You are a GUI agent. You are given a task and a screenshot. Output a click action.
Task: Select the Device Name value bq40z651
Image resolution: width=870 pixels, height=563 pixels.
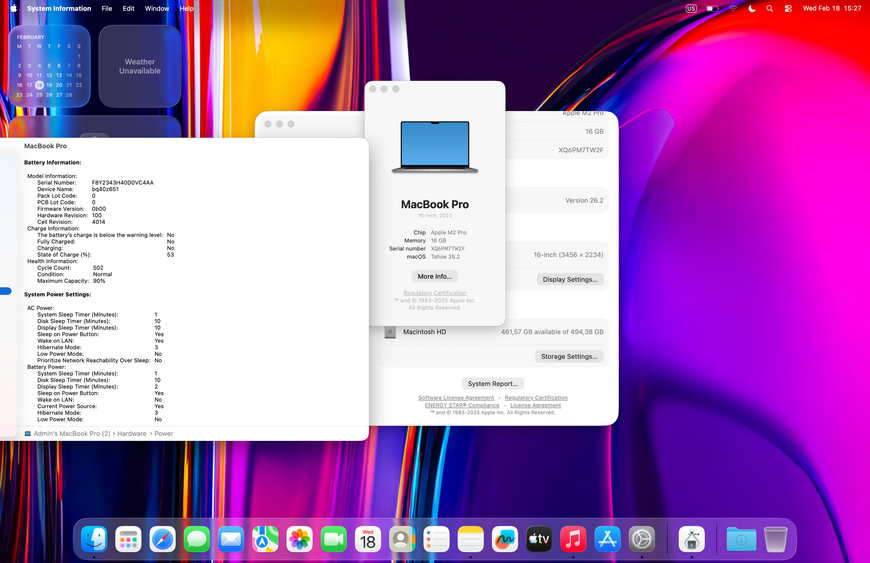click(x=105, y=189)
